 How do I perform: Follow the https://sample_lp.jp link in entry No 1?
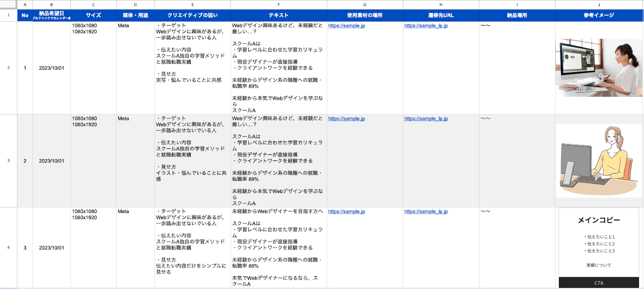click(425, 26)
